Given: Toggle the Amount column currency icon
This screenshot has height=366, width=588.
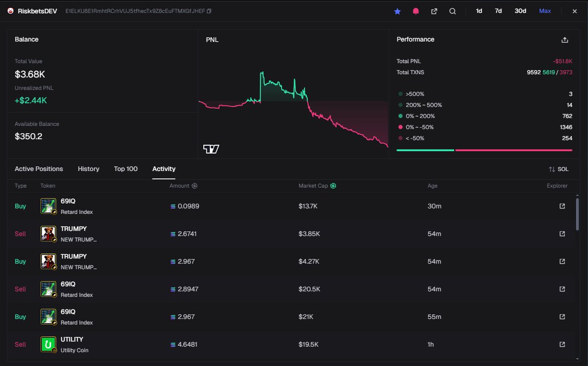Looking at the screenshot, I should coord(195,186).
